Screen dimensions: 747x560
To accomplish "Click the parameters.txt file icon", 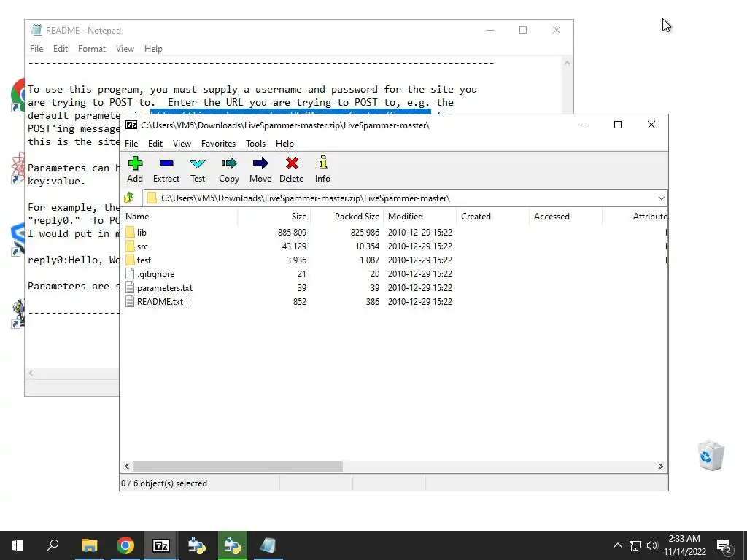I will [x=130, y=287].
